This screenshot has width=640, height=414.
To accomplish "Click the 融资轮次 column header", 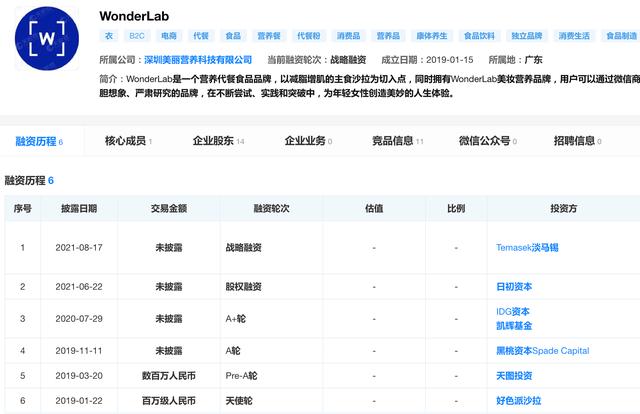I will 271,209.
